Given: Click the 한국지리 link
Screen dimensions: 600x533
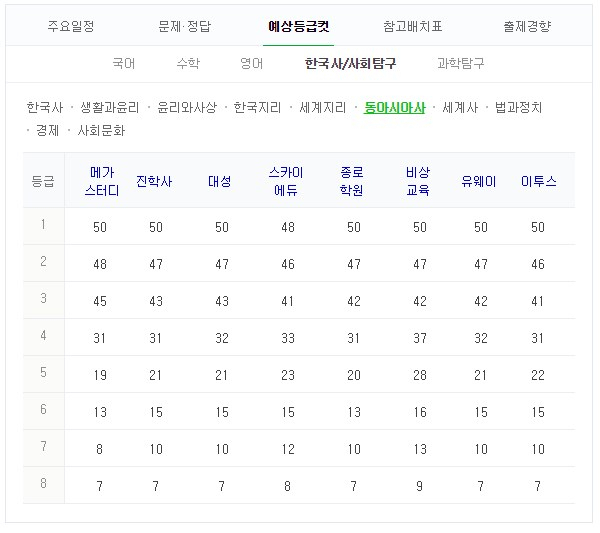Looking at the screenshot, I should (257, 107).
